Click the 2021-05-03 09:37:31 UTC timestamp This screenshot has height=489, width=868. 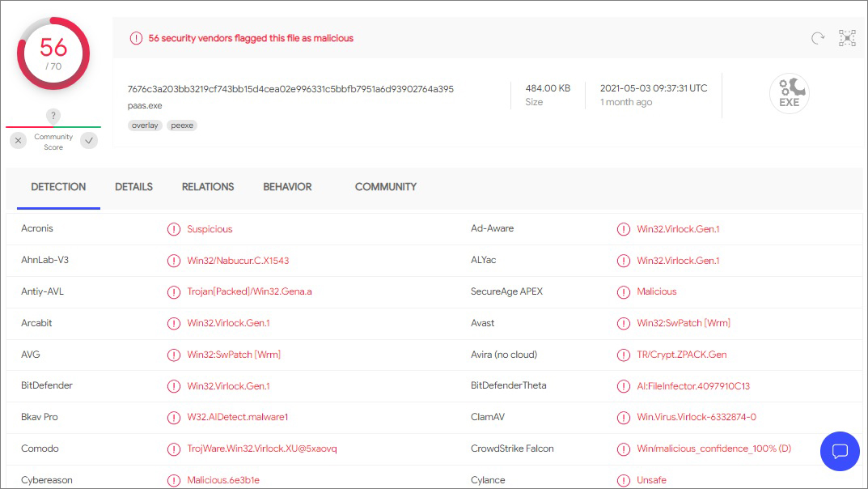[x=654, y=88]
